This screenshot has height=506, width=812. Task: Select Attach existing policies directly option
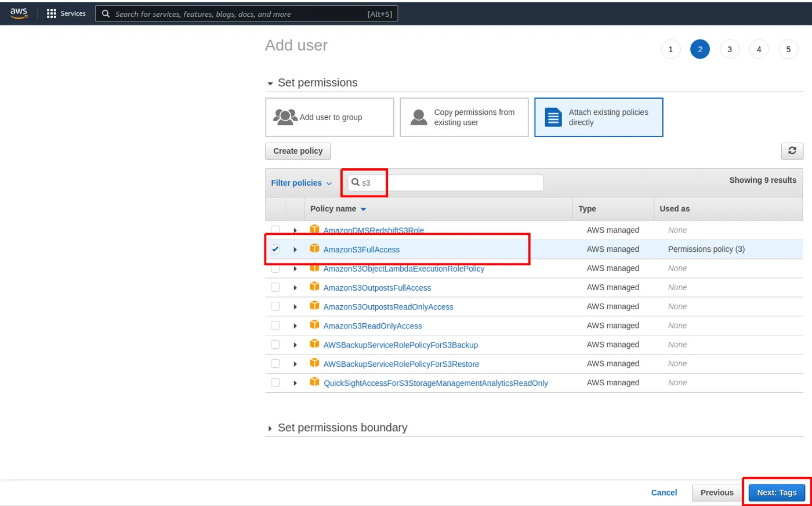tap(599, 117)
